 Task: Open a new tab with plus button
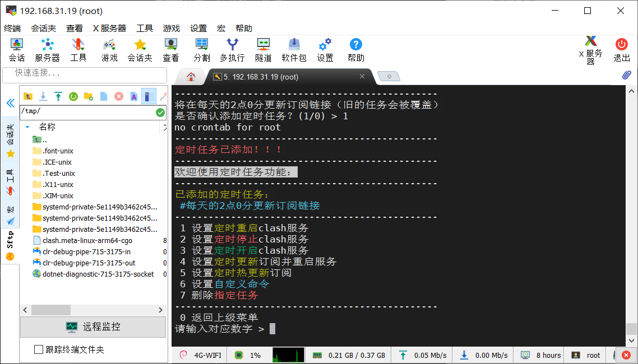(389, 76)
